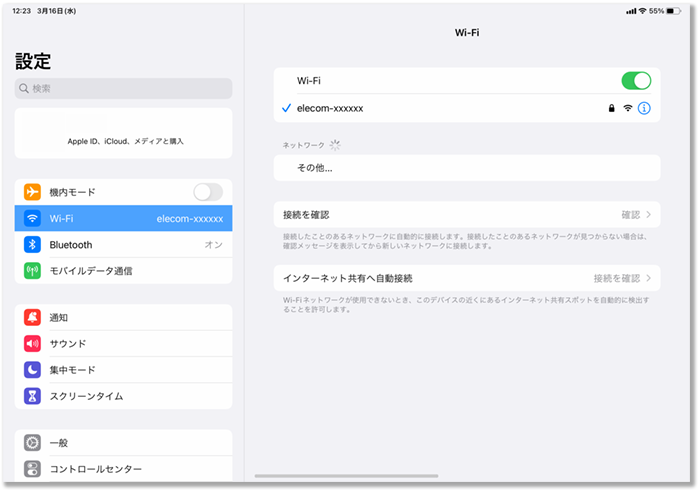Click the 検索 settings search field

pos(124,89)
